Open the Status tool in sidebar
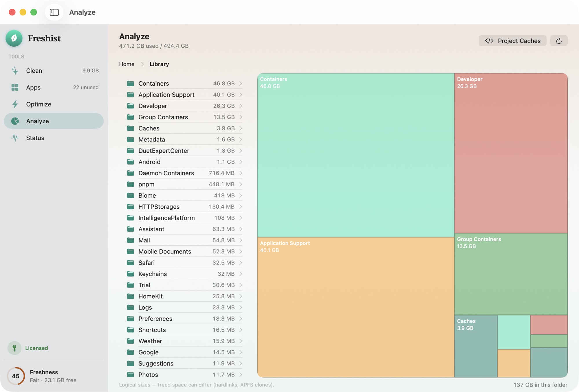Viewport: 579px width, 392px height. tap(54, 138)
